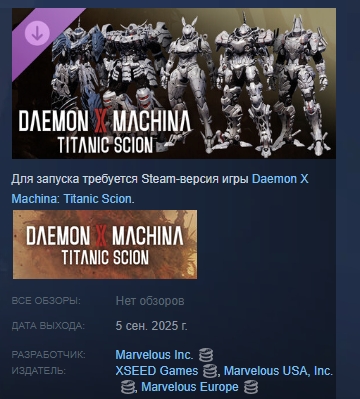This screenshot has width=360, height=399.
Task: Click the 'Нет обзоров' review status text
Action: pos(150,301)
